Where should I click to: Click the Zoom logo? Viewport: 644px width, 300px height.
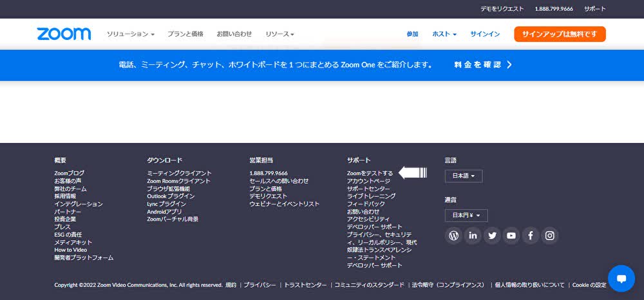[64, 34]
